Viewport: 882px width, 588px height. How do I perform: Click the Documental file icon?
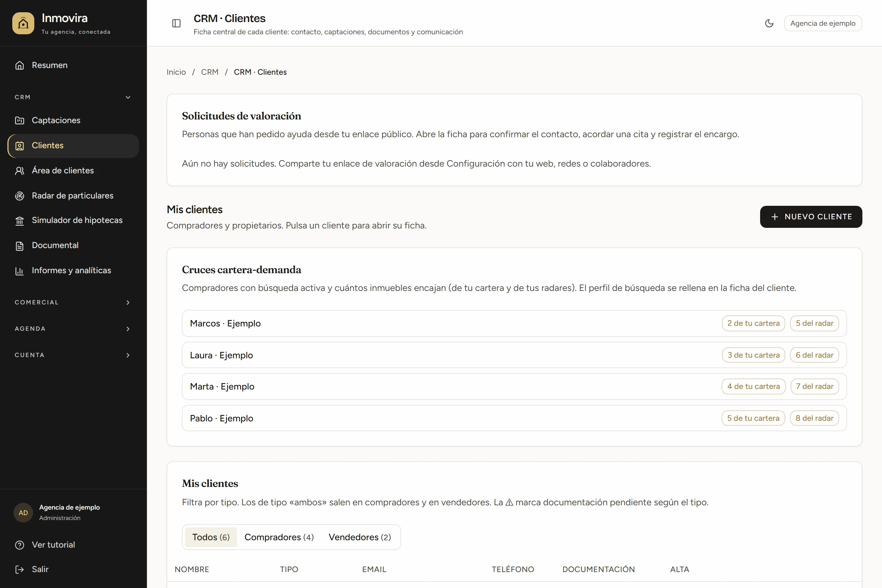(x=20, y=246)
